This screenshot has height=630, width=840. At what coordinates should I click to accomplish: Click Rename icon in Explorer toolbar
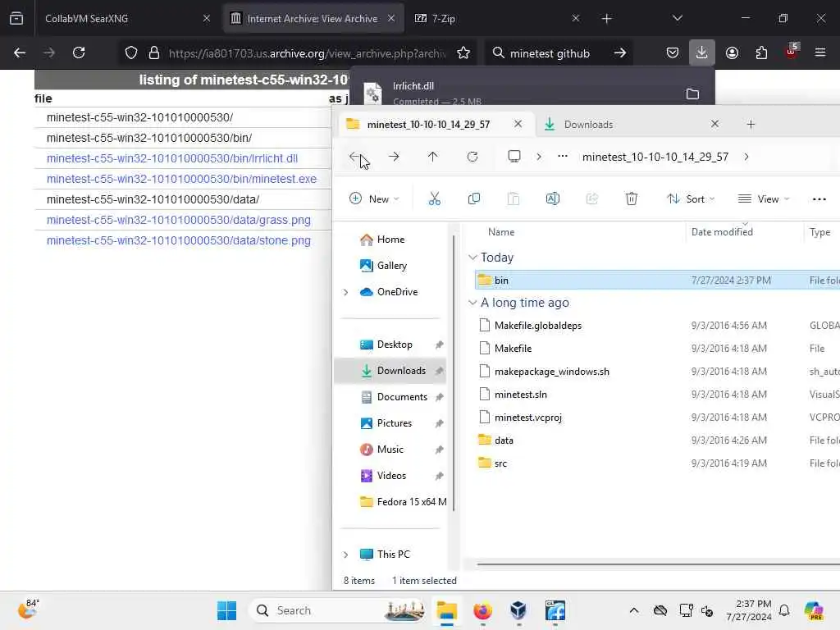point(553,199)
